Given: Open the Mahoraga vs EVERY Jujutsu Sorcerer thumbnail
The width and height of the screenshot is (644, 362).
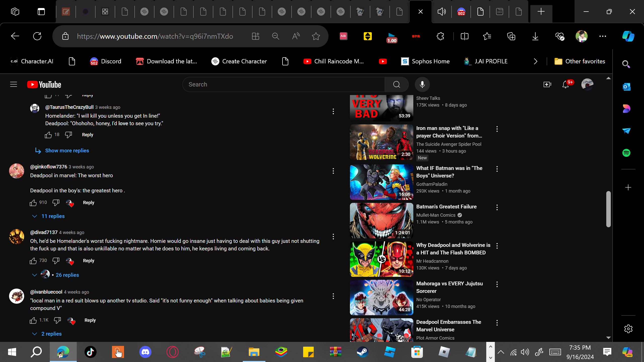Looking at the screenshot, I should [381, 298].
